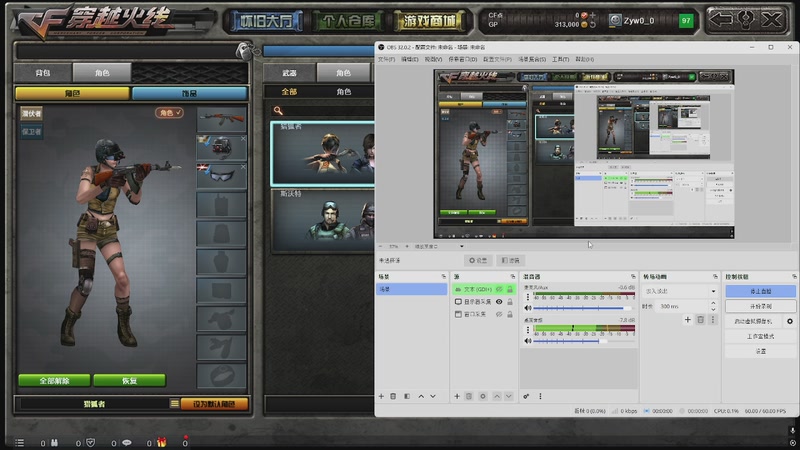Add a scene transition with plus icon
Screen dimensions: 800x450
click(688, 319)
